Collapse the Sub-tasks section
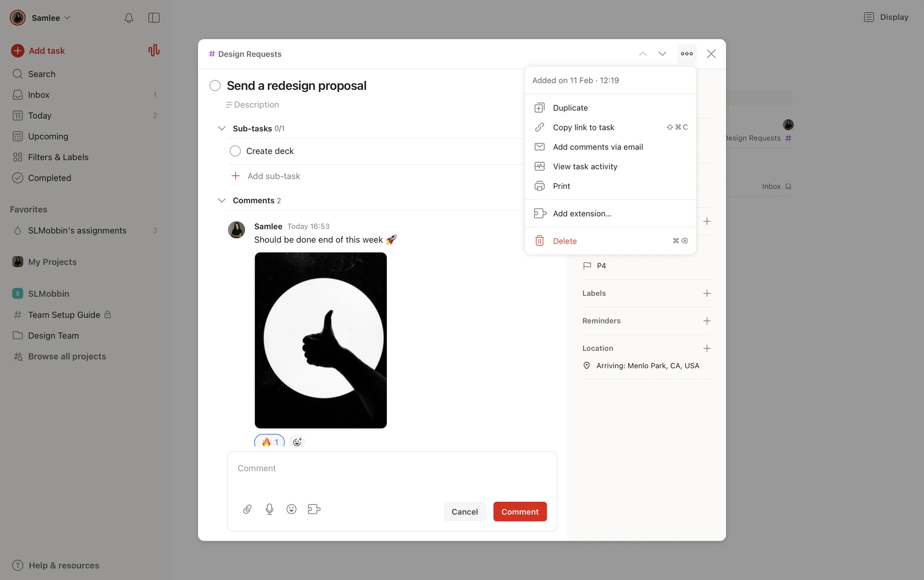924x580 pixels. point(221,129)
